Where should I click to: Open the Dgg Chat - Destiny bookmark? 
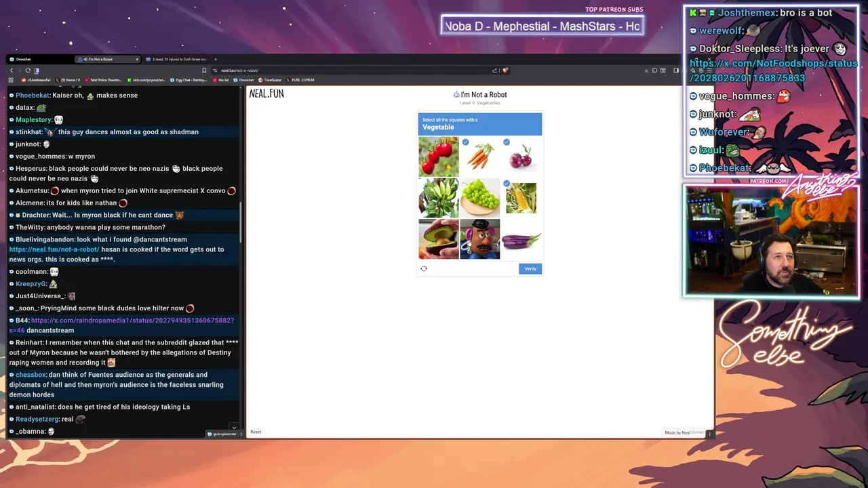coord(189,80)
